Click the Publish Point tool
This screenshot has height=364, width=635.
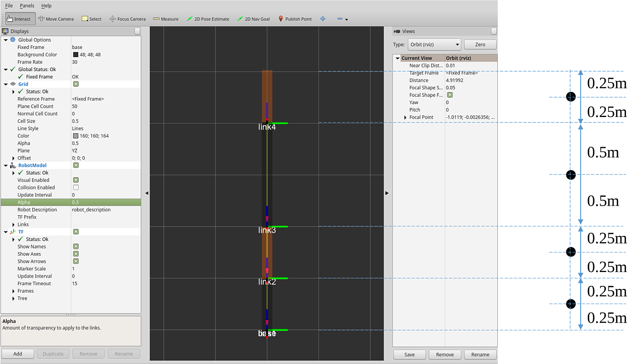tap(295, 19)
